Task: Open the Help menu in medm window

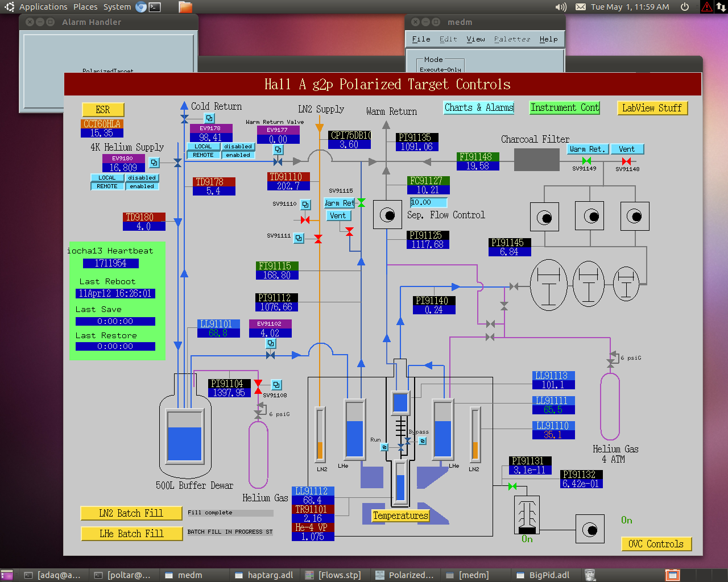Action: click(x=548, y=39)
